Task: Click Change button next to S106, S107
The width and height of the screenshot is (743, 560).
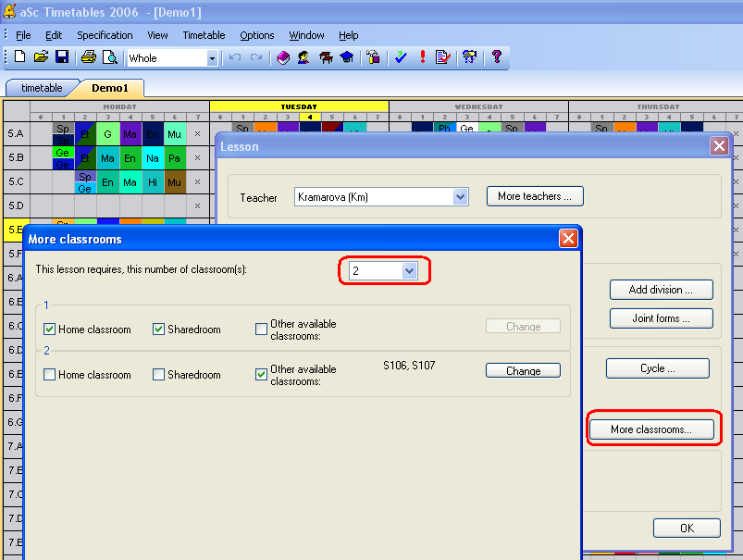Action: pos(523,370)
